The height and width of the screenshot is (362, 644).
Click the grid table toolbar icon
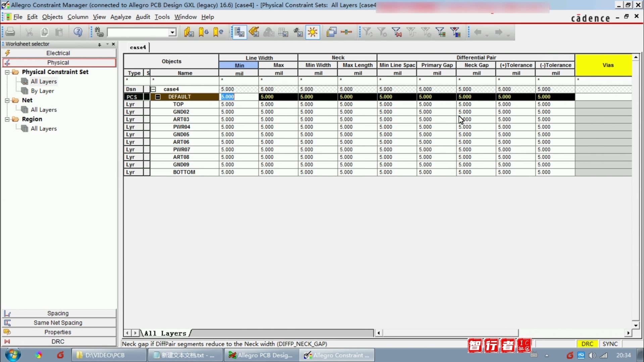(284, 32)
